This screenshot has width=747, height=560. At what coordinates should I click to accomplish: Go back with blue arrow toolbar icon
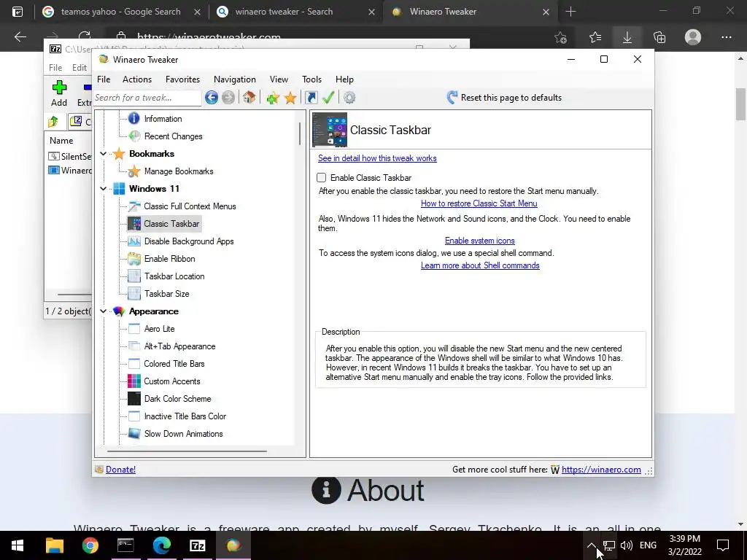pyautogui.click(x=212, y=98)
